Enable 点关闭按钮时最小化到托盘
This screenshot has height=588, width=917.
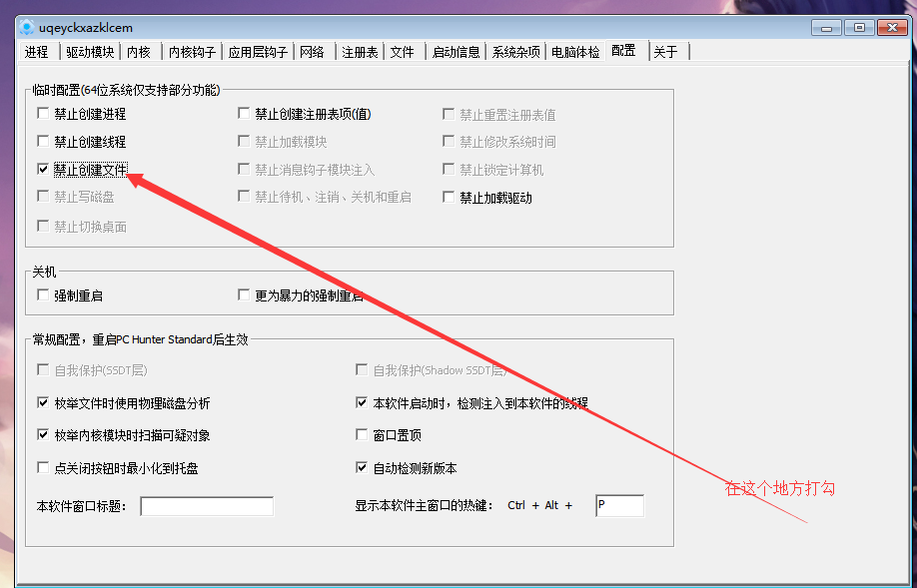[x=43, y=467]
